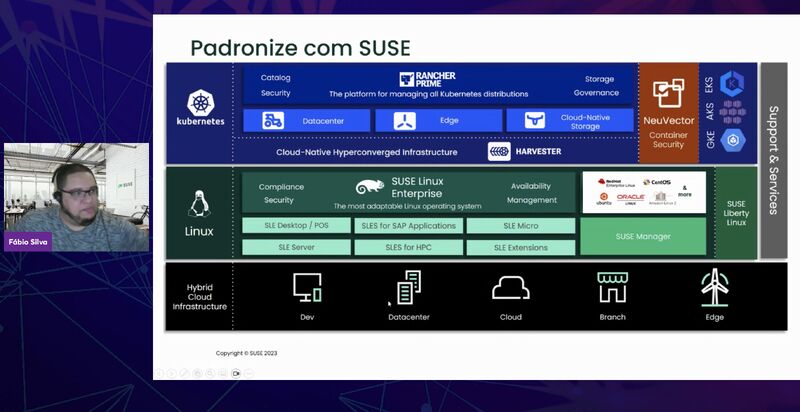
Task: Click the SLE Micro box
Action: [520, 225]
